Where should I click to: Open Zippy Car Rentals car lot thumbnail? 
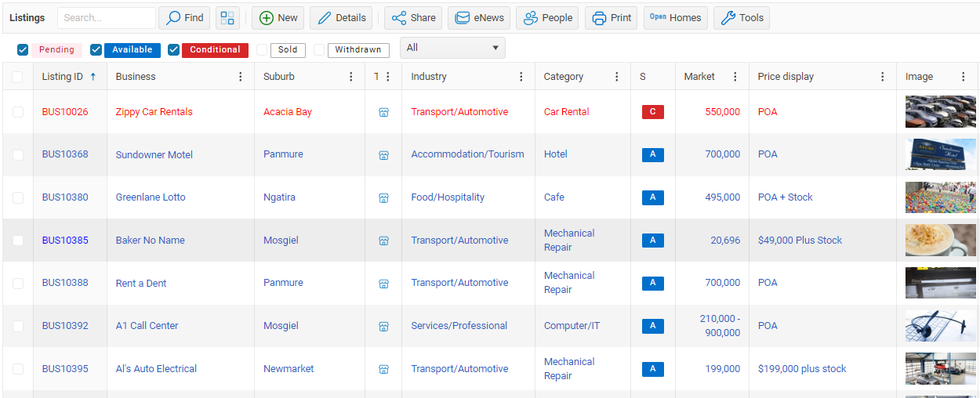click(941, 112)
